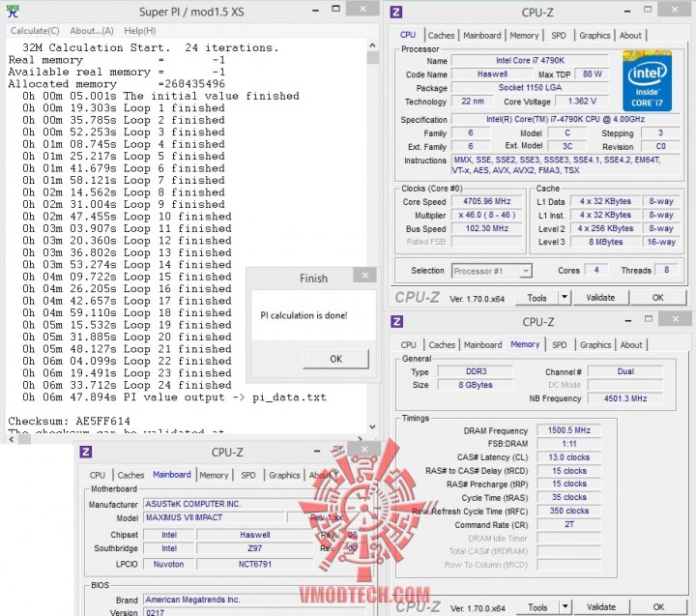Click the Super PI vertical scrollbar thumb
Screen dimensions: 696x616
(372, 58)
